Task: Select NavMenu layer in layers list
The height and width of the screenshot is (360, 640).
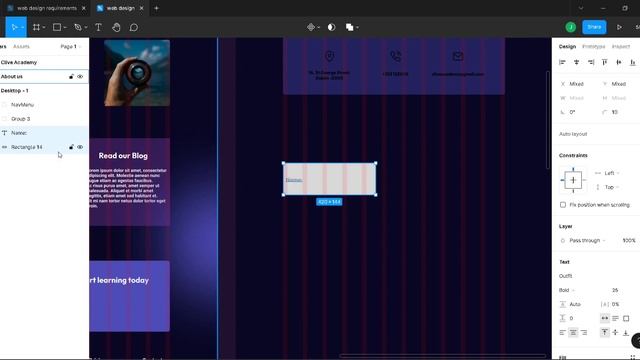Action: click(44, 104)
